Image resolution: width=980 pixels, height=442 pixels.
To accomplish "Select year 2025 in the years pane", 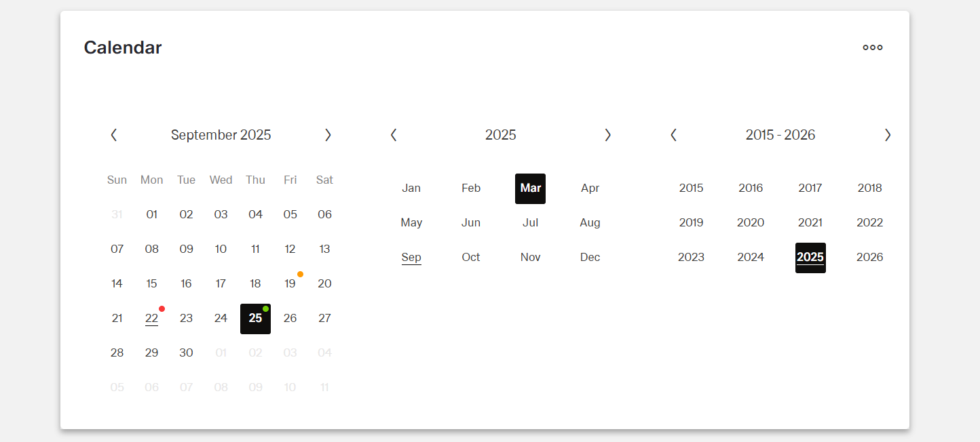I will coord(810,258).
